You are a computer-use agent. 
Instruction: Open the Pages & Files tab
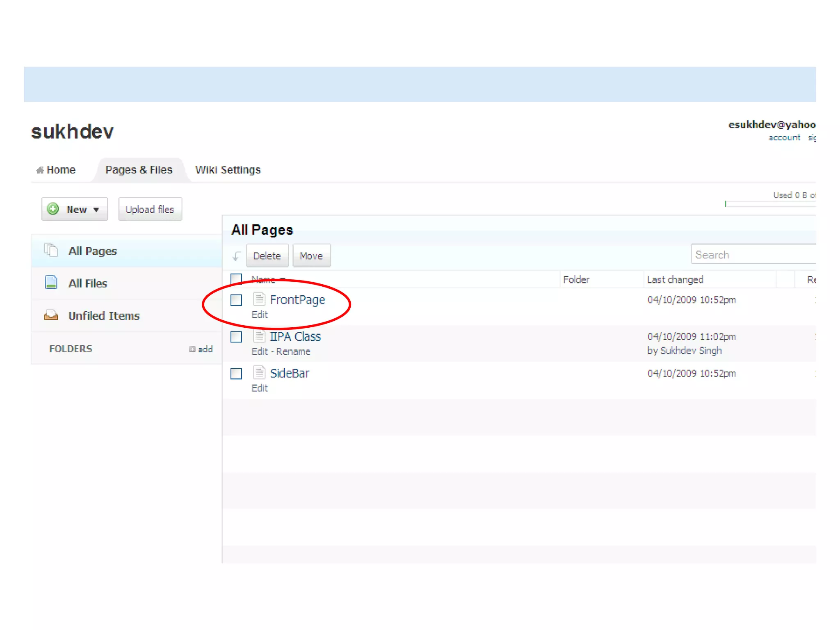139,170
